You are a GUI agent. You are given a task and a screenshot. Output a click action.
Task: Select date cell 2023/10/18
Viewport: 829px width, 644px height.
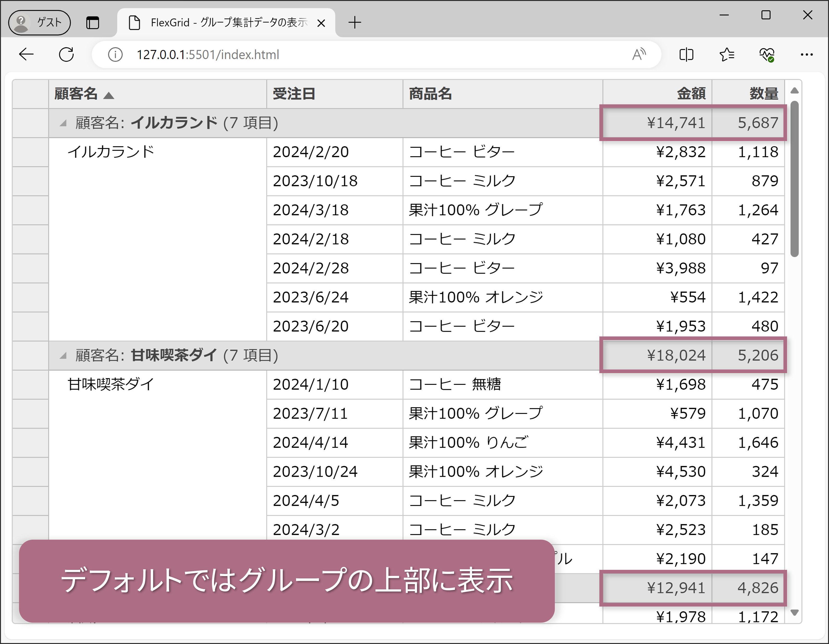335,181
